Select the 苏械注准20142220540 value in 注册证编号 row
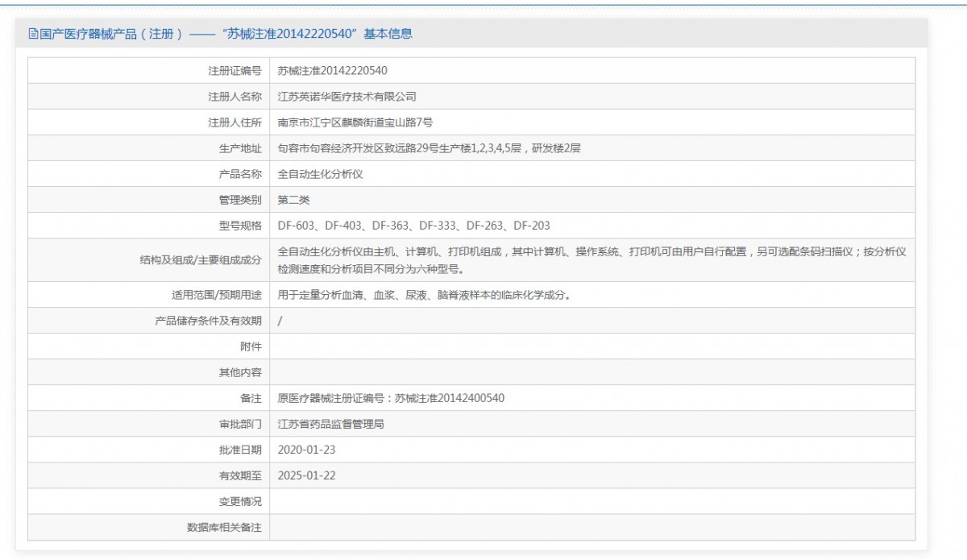 pyautogui.click(x=332, y=71)
